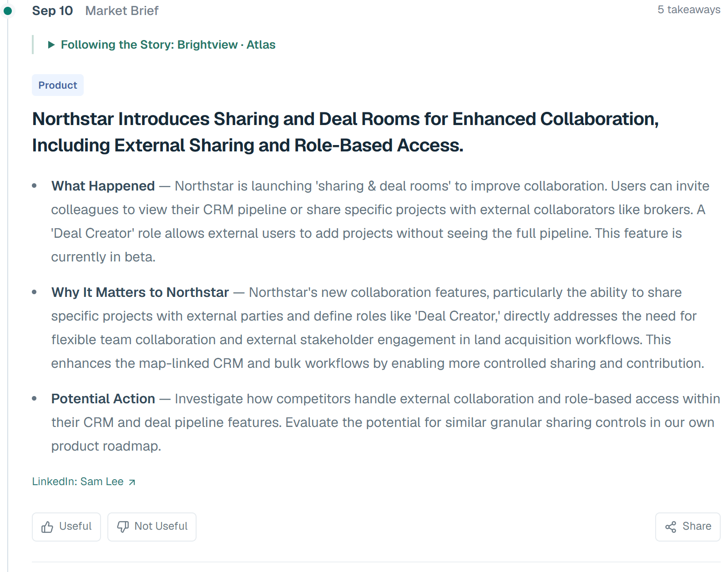Mark this brief as Not Useful
The image size is (728, 572).
pyautogui.click(x=152, y=527)
